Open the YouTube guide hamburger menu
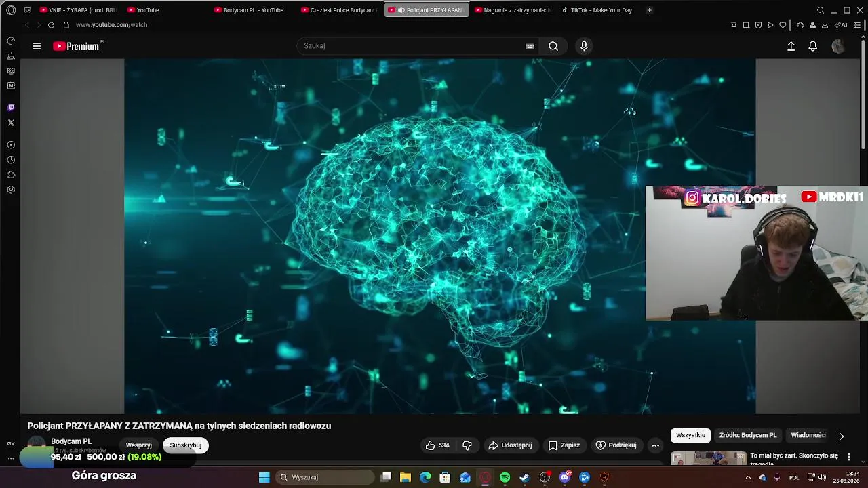This screenshot has height=488, width=868. pyautogui.click(x=37, y=46)
